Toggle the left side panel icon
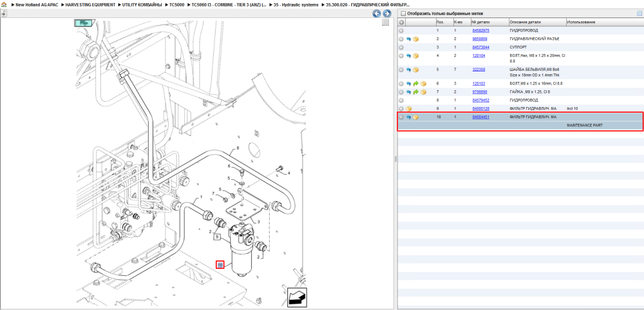Screen dimensions: 644x310 [x=4, y=13]
